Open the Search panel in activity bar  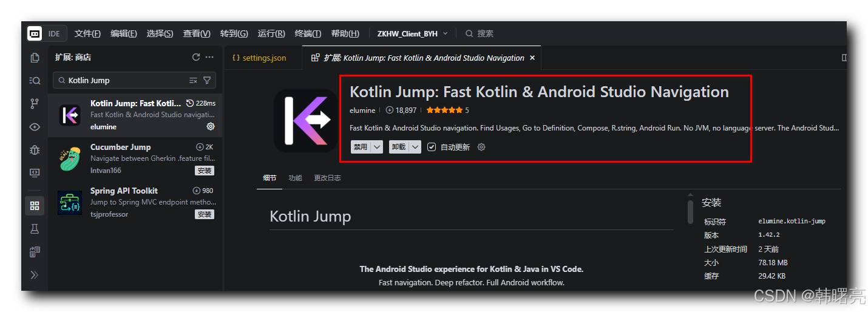35,81
